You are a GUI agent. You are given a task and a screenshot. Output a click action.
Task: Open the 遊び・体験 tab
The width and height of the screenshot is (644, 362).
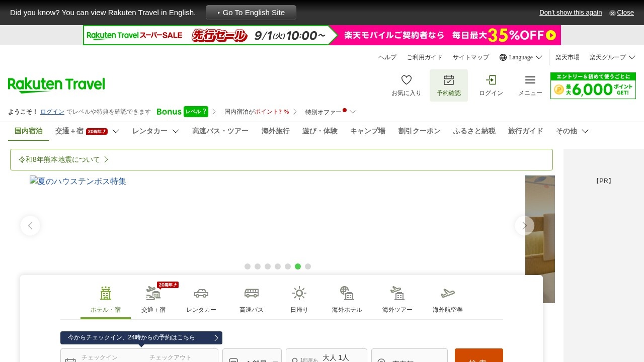tap(320, 131)
